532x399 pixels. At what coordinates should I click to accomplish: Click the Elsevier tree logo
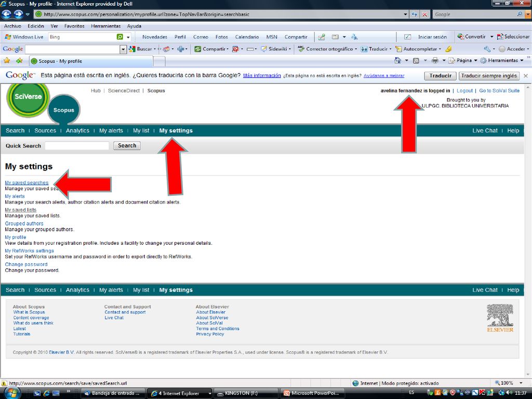500,318
